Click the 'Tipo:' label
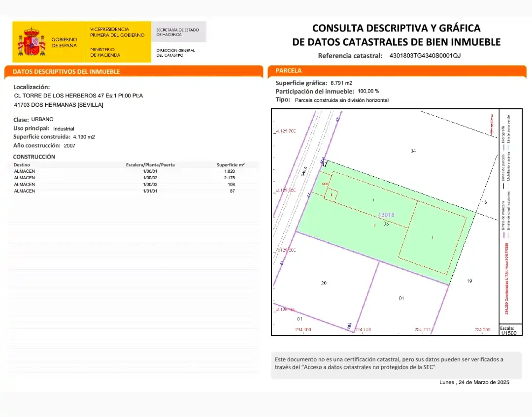532x417 pixels. point(283,99)
